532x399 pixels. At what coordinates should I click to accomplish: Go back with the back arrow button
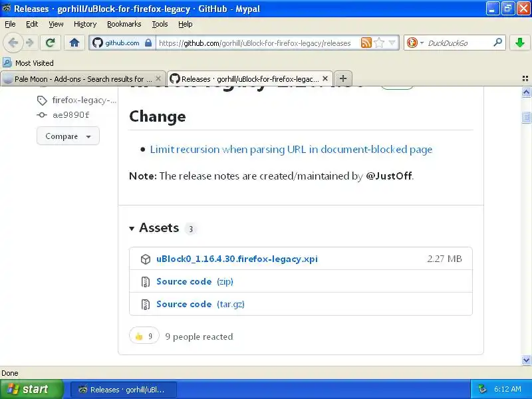pos(13,43)
